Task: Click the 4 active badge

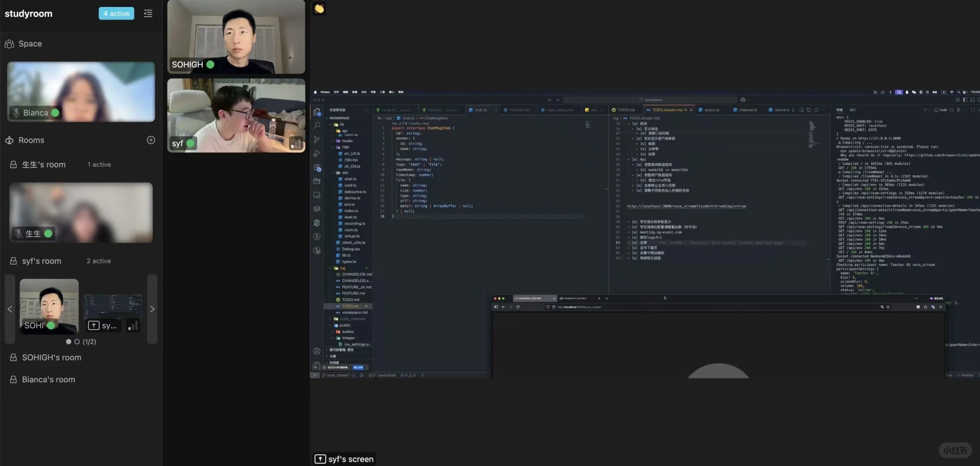Action: pyautogui.click(x=116, y=13)
